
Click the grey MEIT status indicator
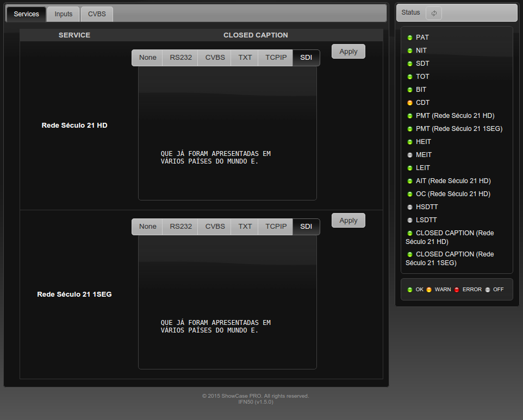[410, 155]
